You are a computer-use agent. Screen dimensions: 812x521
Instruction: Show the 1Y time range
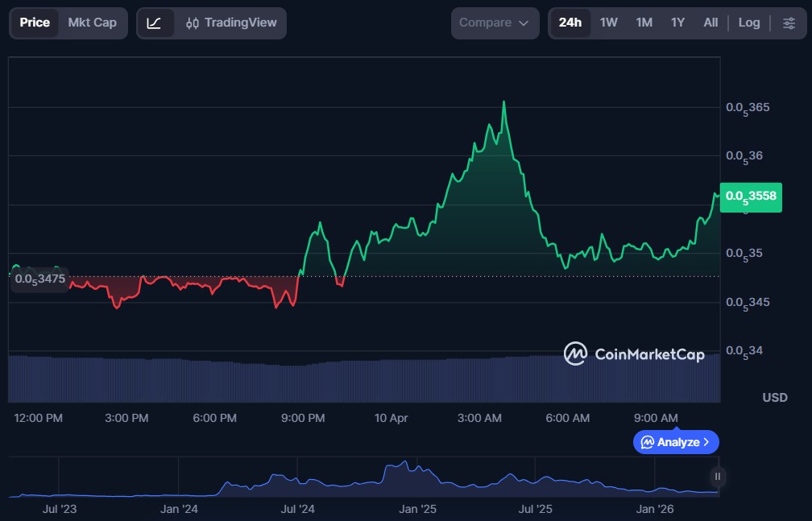(x=677, y=23)
